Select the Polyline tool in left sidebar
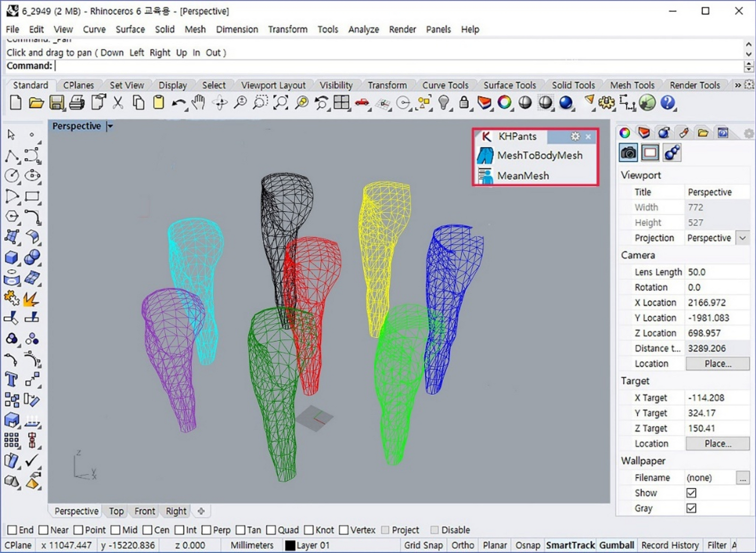This screenshot has width=756, height=553. pos(11,155)
